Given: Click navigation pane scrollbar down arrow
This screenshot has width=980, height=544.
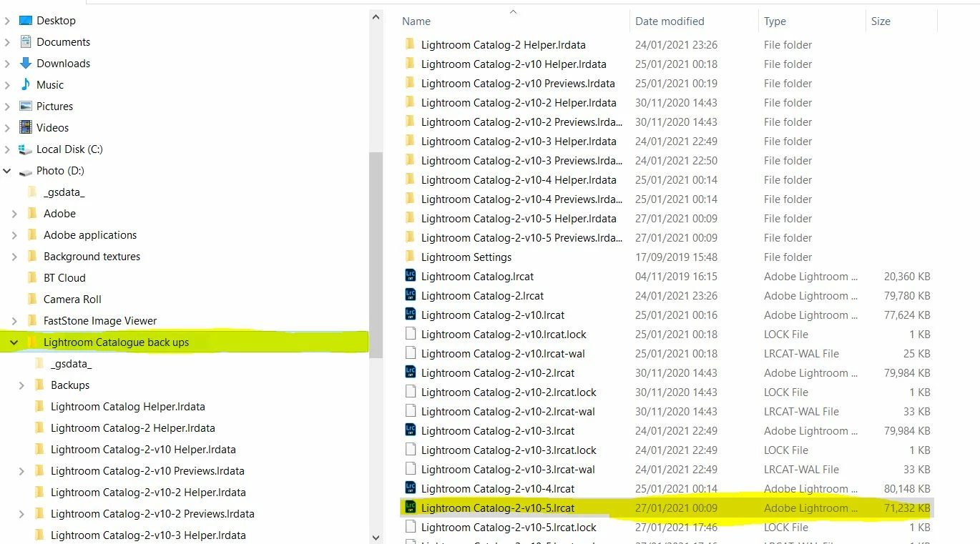Looking at the screenshot, I should [x=377, y=537].
